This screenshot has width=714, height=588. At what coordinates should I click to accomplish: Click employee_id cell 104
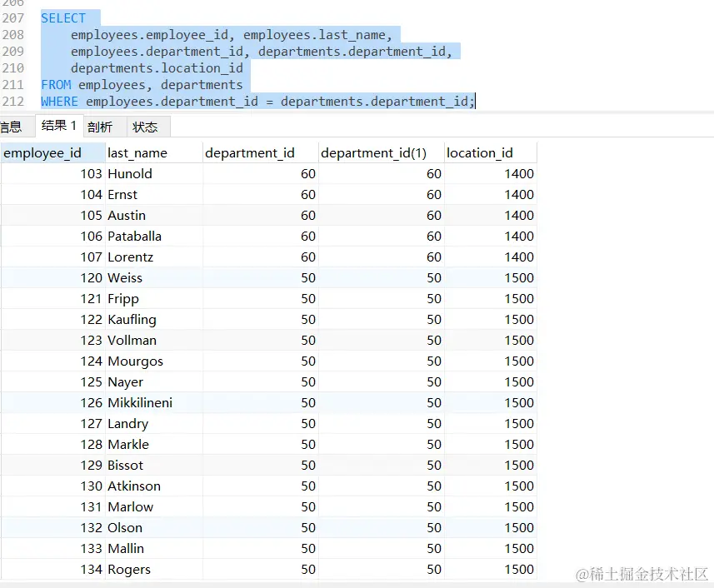pos(52,195)
